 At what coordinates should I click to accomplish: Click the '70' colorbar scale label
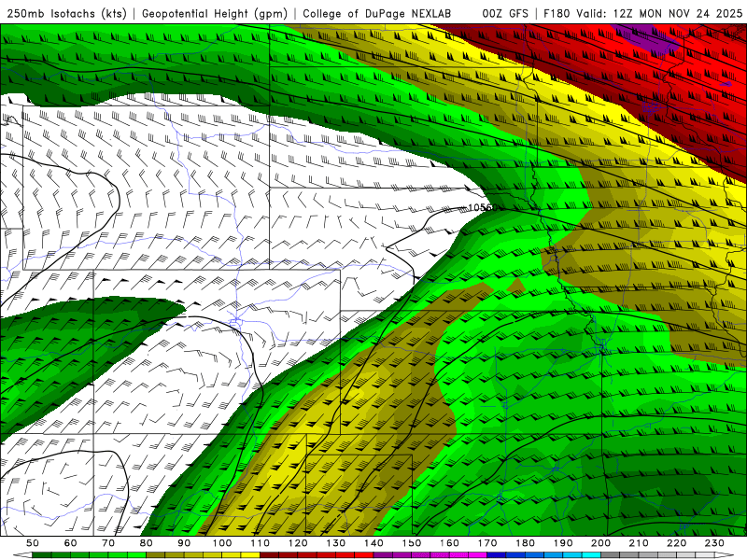[108, 543]
